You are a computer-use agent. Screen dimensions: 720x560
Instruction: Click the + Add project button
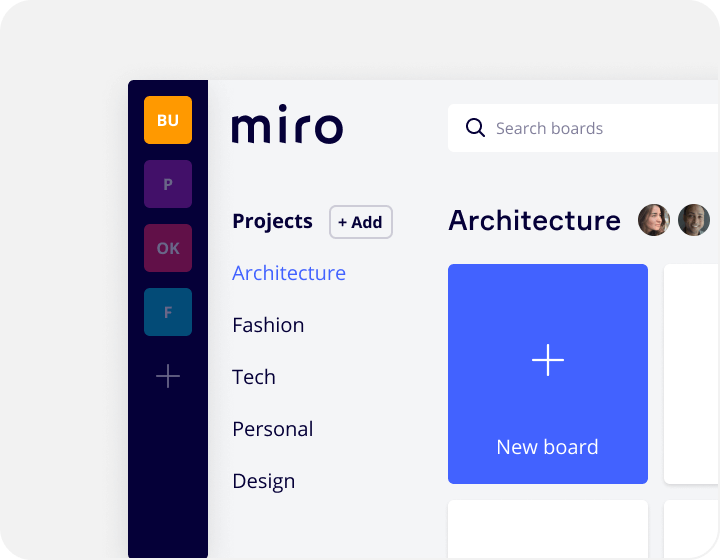pos(360,222)
